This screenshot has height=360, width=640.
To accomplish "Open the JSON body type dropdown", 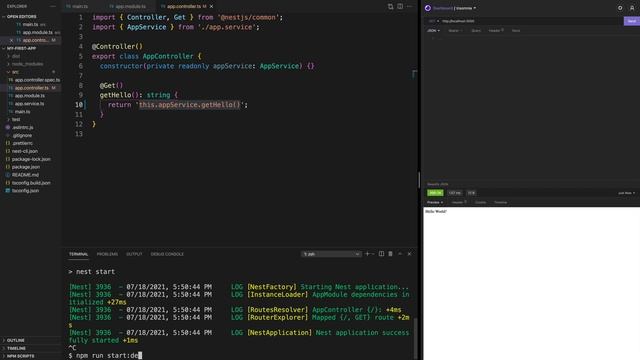I will click(x=433, y=31).
